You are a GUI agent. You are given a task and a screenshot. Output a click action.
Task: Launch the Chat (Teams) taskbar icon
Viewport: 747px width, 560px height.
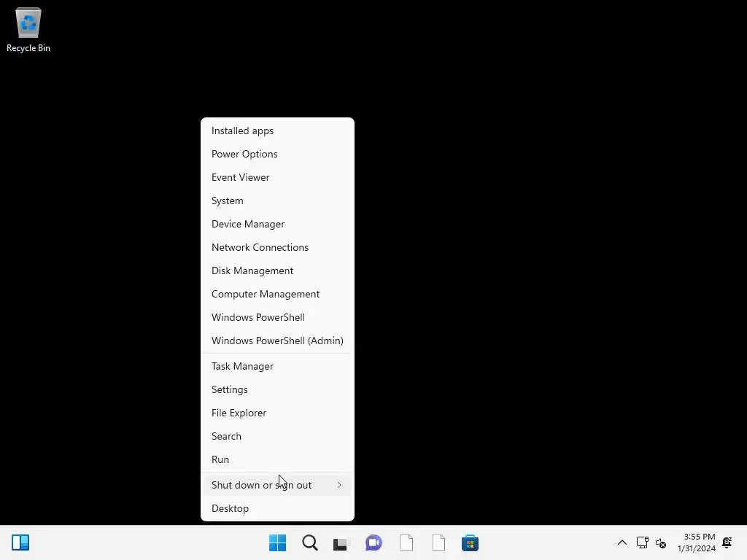[x=373, y=542]
